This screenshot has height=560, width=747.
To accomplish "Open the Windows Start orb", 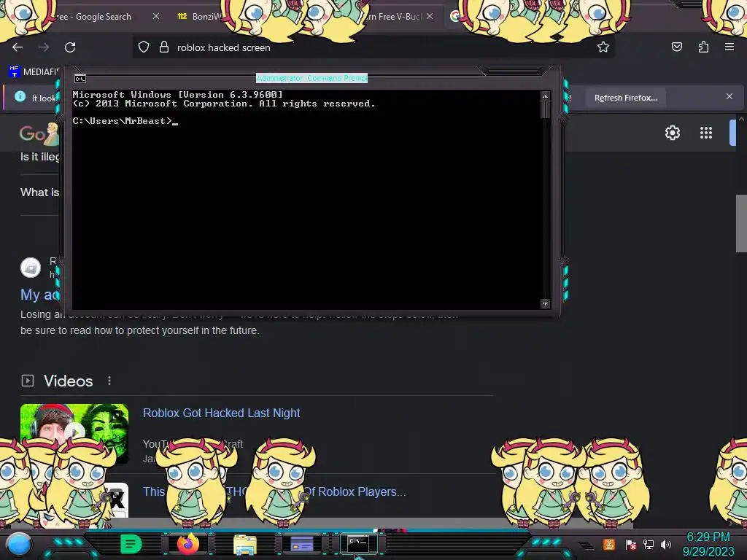I will (x=19, y=544).
